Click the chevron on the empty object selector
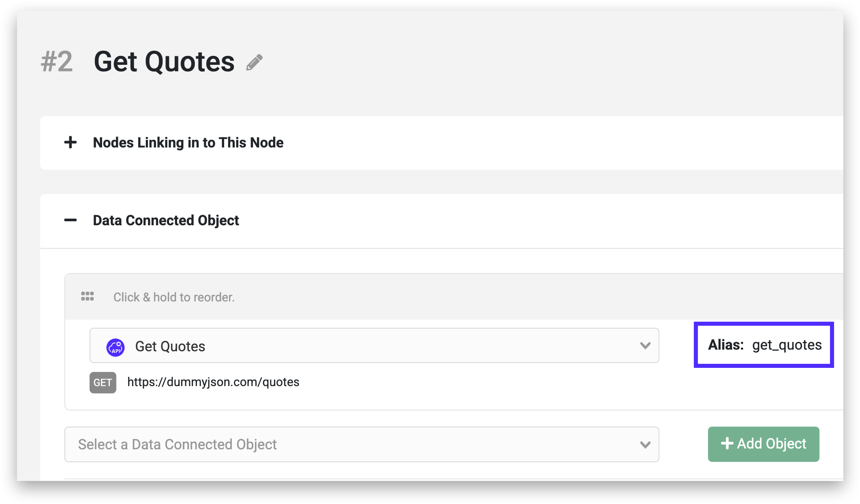Screen dimensions: 860x504 pyautogui.click(x=645, y=444)
